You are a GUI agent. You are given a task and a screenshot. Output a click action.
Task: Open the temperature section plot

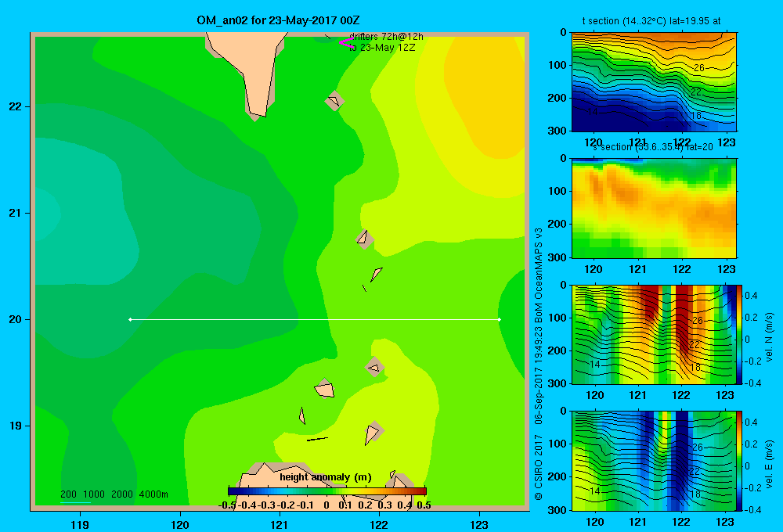654,82
